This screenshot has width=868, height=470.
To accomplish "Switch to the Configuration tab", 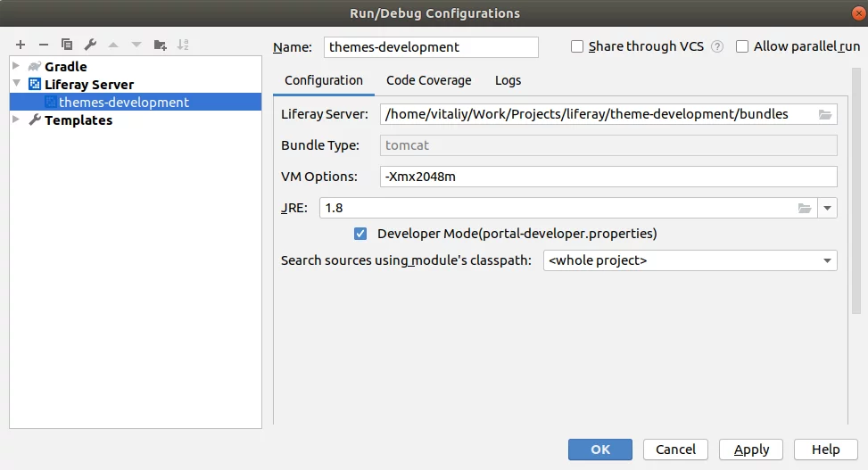I will point(324,80).
